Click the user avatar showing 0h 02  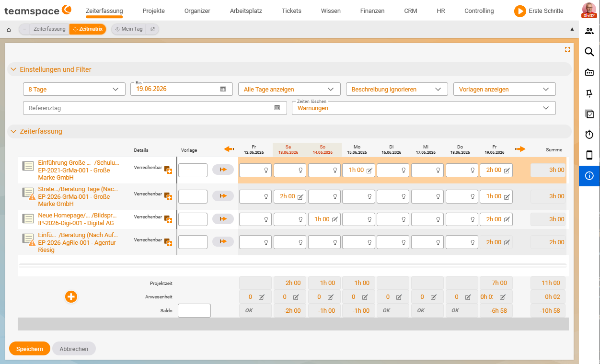coord(589,10)
